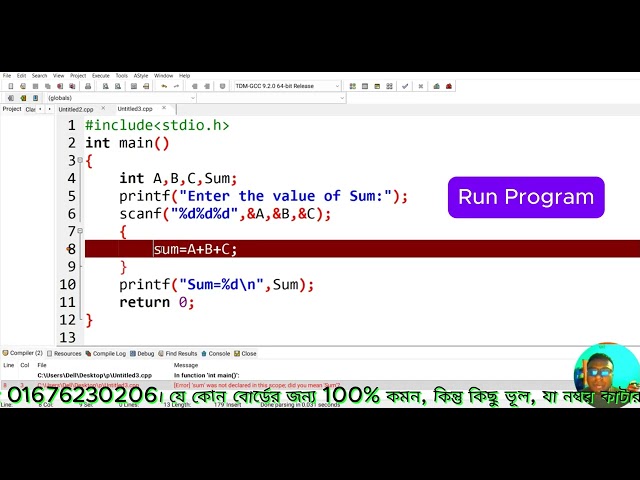Open the Execute menu
Screen dimensions: 640x480
click(x=101, y=76)
